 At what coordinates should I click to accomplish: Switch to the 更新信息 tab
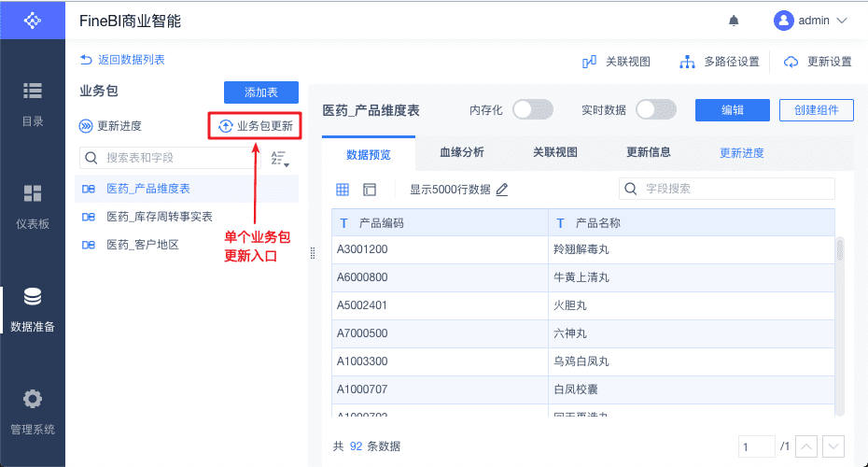[648, 152]
